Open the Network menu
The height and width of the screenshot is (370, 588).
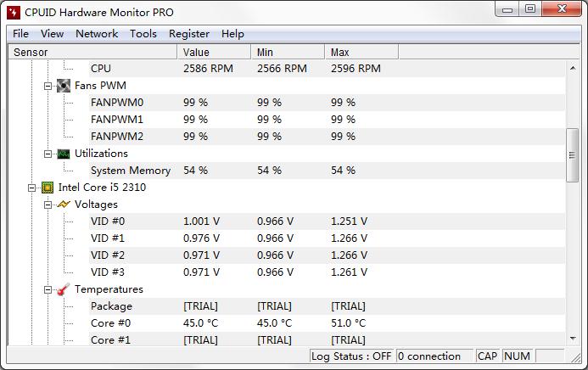[x=97, y=34]
